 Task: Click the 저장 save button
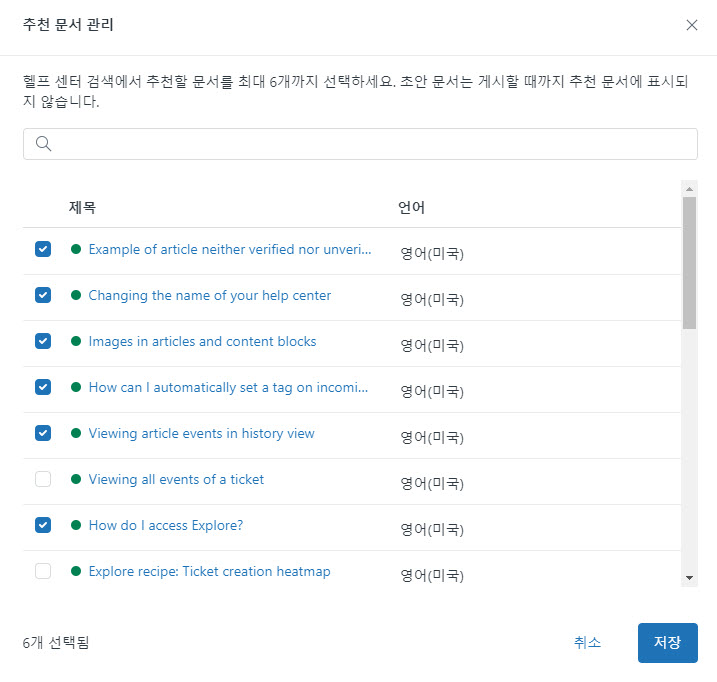668,643
